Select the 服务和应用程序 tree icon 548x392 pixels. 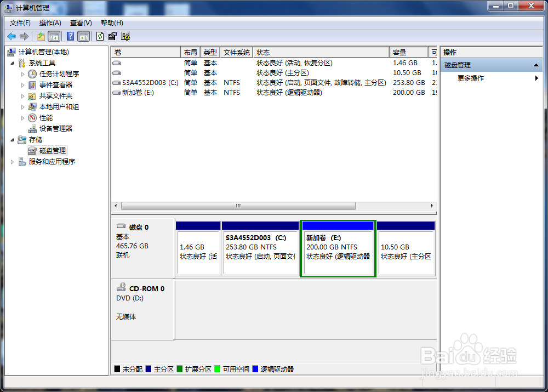pos(22,162)
